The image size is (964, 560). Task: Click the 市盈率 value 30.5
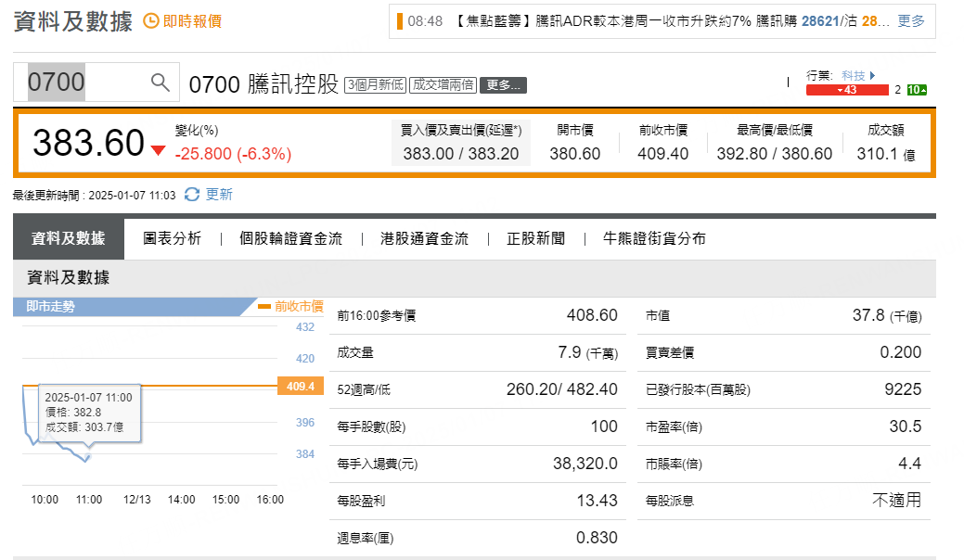pyautogui.click(x=905, y=426)
